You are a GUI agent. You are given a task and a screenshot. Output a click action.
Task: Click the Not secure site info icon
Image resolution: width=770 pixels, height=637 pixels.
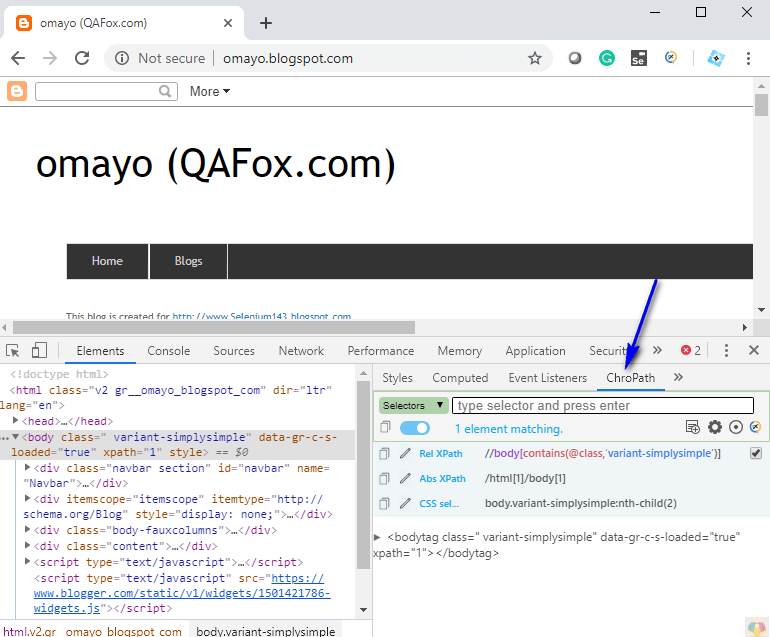(x=122, y=58)
